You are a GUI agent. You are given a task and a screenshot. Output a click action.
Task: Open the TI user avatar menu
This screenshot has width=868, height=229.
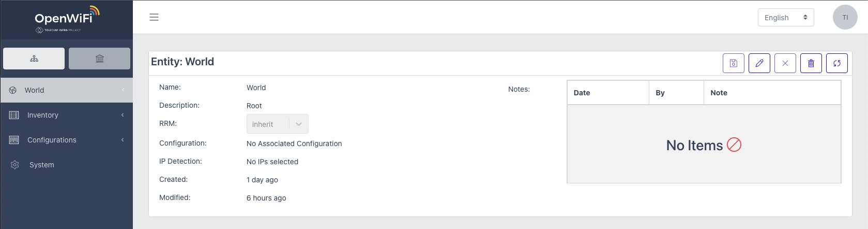click(845, 17)
